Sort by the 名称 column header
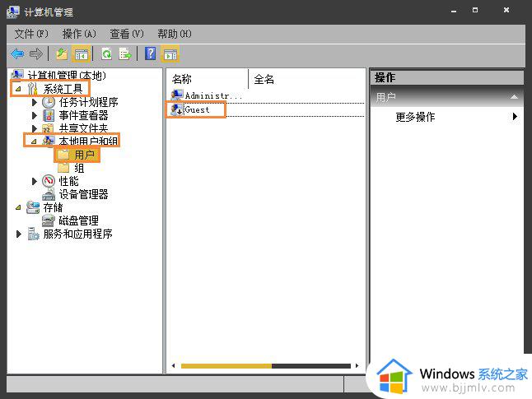The image size is (532, 399). [182, 79]
